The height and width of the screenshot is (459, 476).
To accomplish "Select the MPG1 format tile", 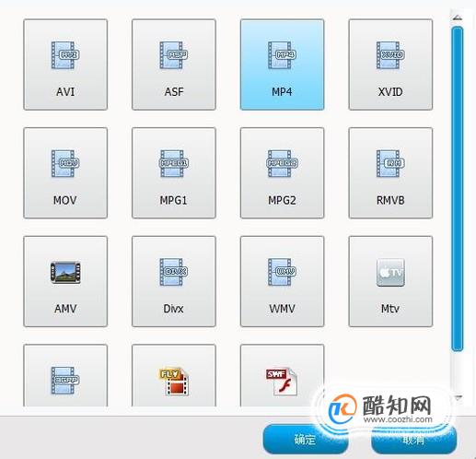I will coord(174,173).
